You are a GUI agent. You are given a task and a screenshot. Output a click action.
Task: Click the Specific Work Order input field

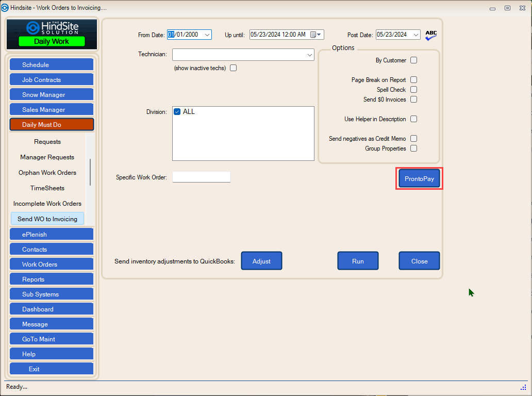point(202,177)
